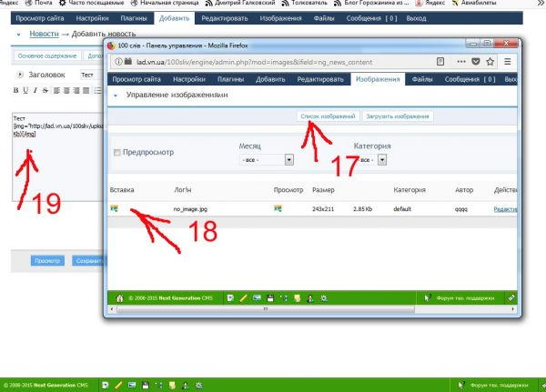Collapse the Управление изображениями section arrow
The image size is (546, 392).
[x=116, y=95]
